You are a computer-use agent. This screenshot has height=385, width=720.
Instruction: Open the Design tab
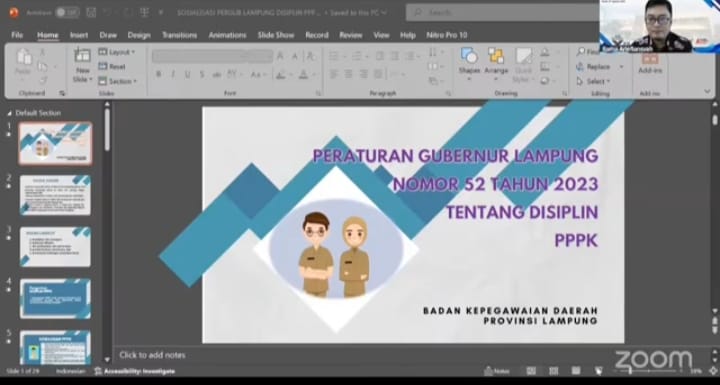coord(139,35)
